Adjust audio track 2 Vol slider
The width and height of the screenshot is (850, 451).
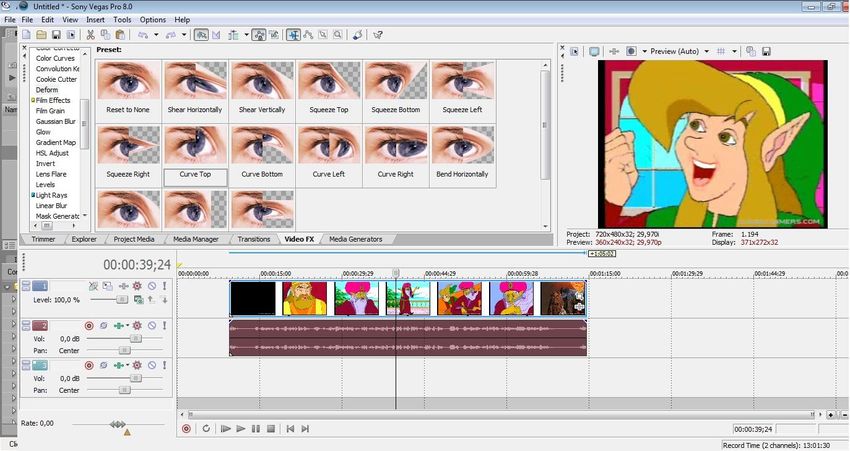(x=136, y=339)
